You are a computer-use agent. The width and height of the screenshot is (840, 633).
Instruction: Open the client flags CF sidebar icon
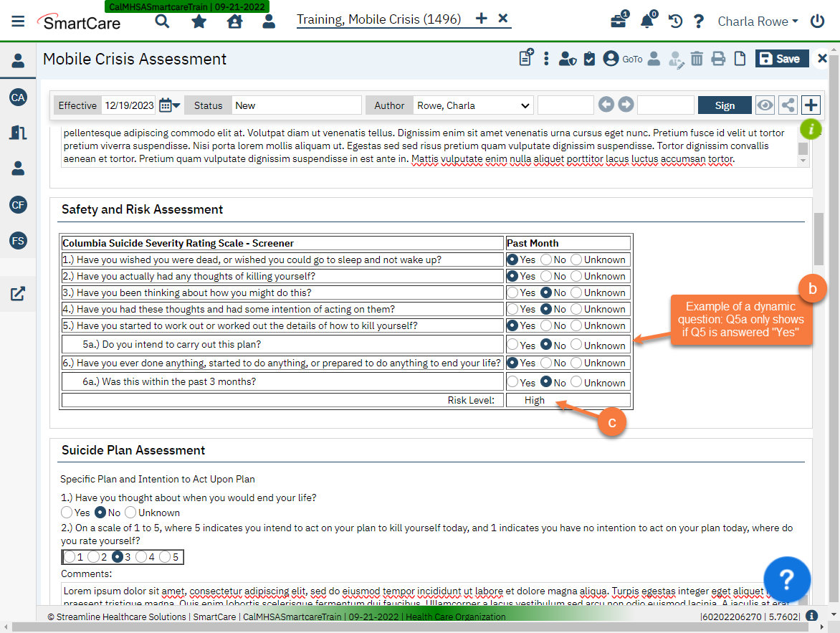pyautogui.click(x=18, y=204)
